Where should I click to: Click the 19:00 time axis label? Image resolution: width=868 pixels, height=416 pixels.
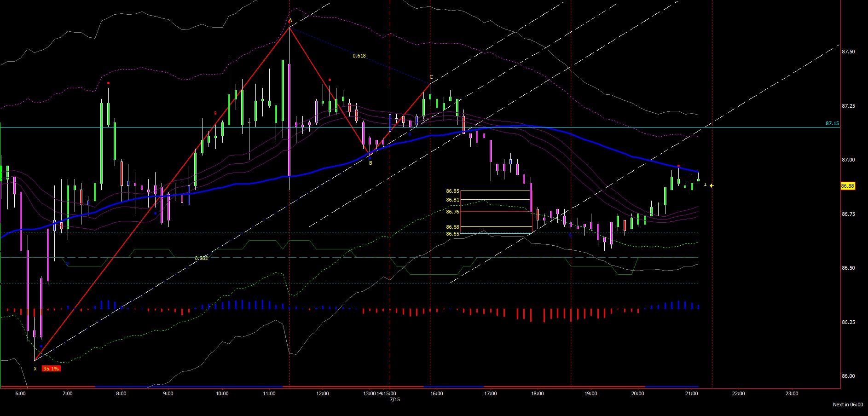coord(591,393)
